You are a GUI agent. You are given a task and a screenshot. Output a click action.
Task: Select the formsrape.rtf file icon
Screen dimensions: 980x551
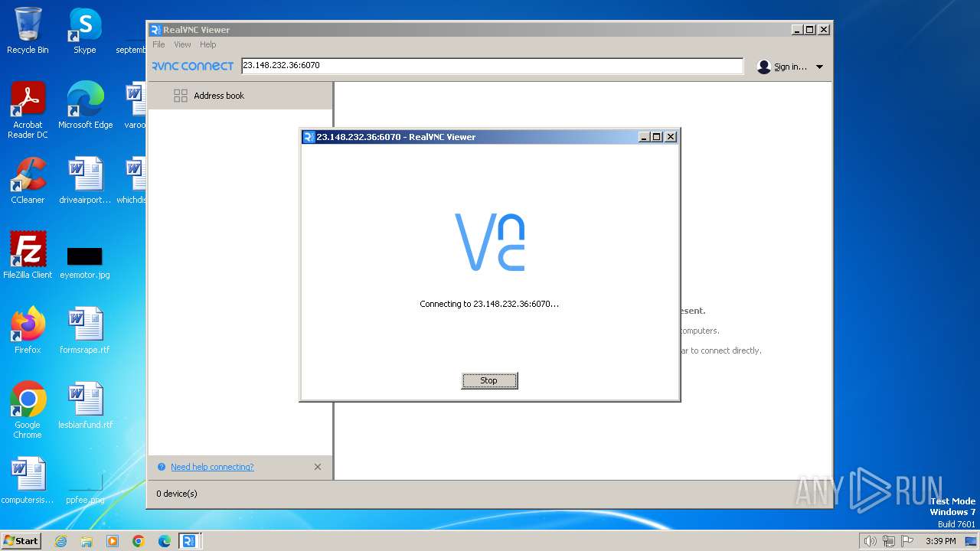[x=85, y=331]
